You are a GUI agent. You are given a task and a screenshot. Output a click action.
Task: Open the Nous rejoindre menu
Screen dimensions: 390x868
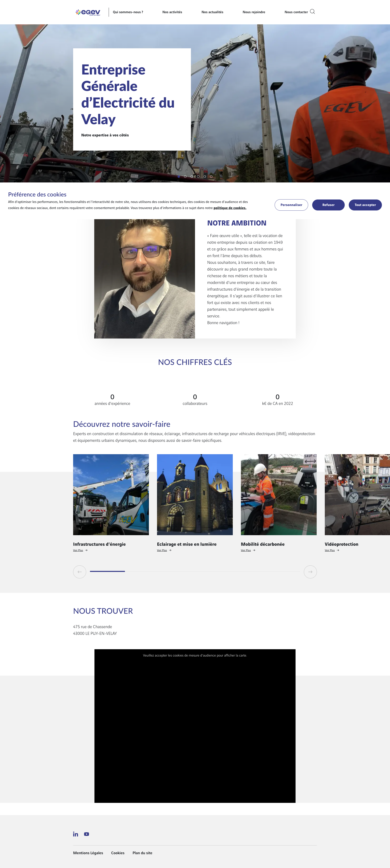254,12
